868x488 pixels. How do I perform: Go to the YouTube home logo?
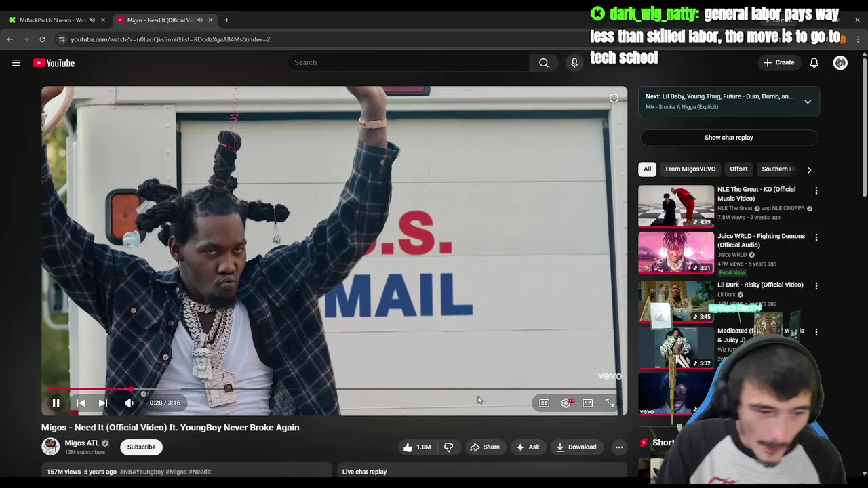click(54, 63)
